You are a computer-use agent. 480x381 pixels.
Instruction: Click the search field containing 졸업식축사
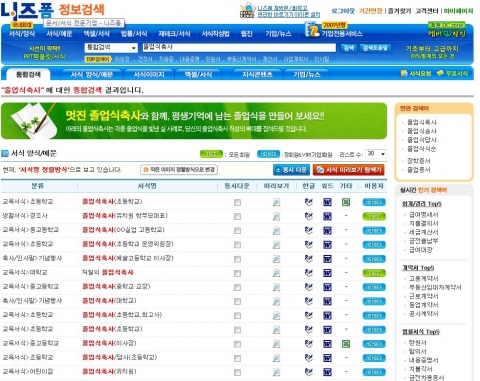coord(239,48)
